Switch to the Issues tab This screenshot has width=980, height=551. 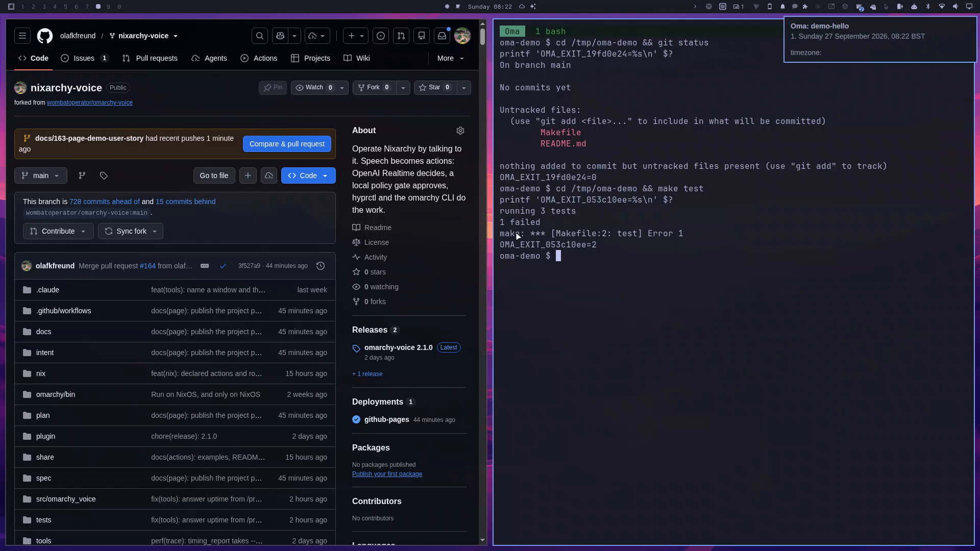[85, 58]
